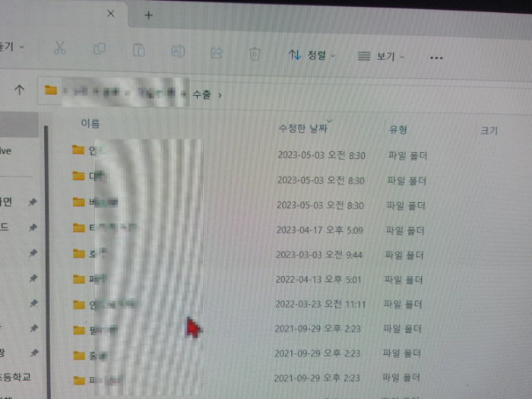Click the 유형 column header
Viewport: 532px width, 399px height.
[398, 130]
